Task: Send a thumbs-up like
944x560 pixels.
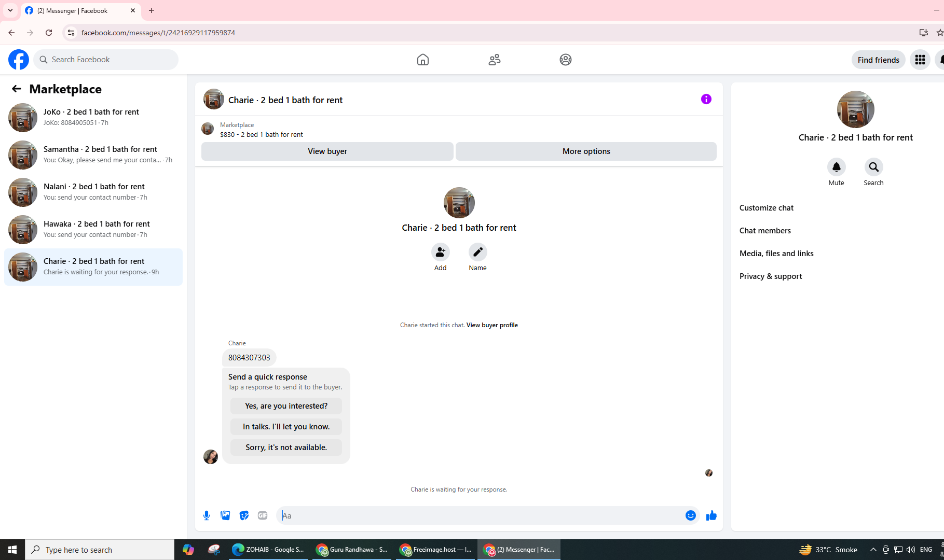Action: (x=712, y=515)
